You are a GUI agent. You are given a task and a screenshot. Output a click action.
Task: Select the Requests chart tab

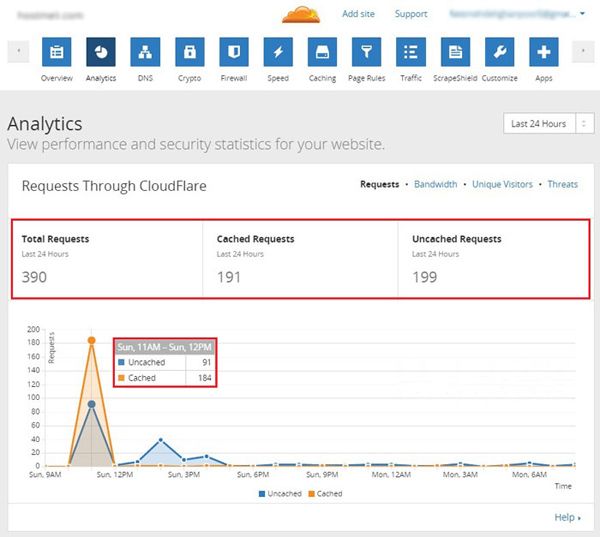point(380,184)
